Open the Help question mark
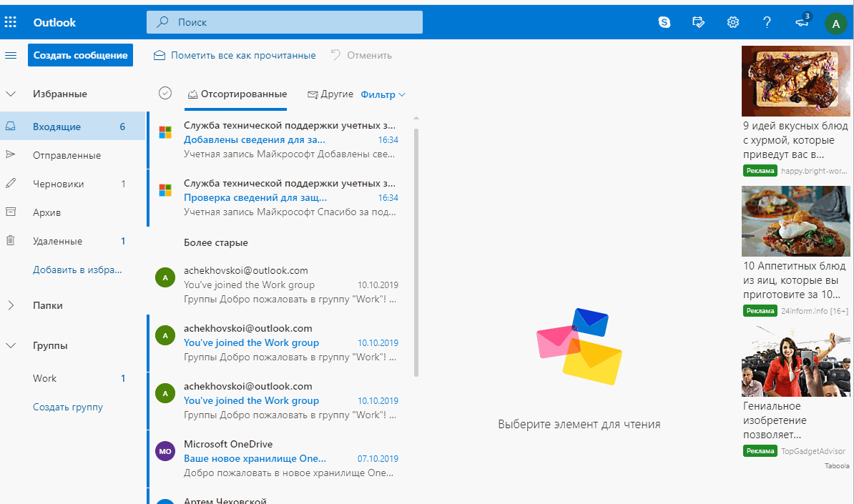This screenshot has height=504, width=854. [767, 22]
